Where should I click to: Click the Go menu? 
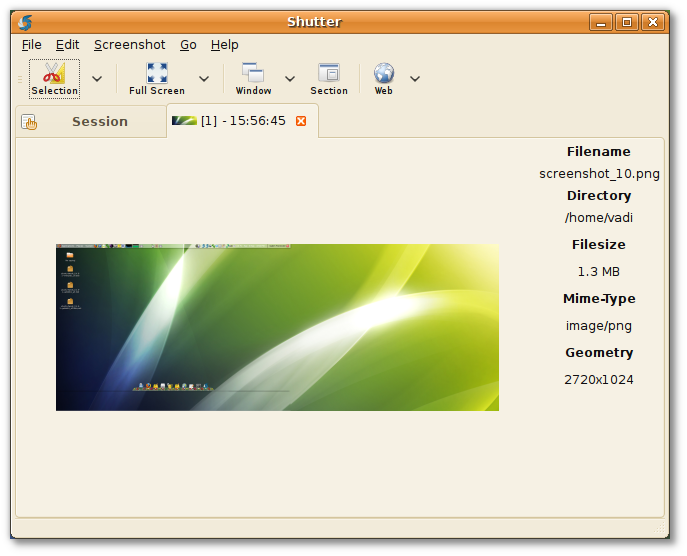click(188, 45)
